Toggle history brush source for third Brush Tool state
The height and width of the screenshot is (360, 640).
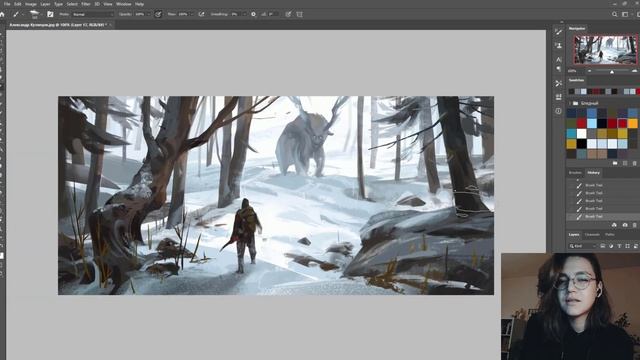571,201
